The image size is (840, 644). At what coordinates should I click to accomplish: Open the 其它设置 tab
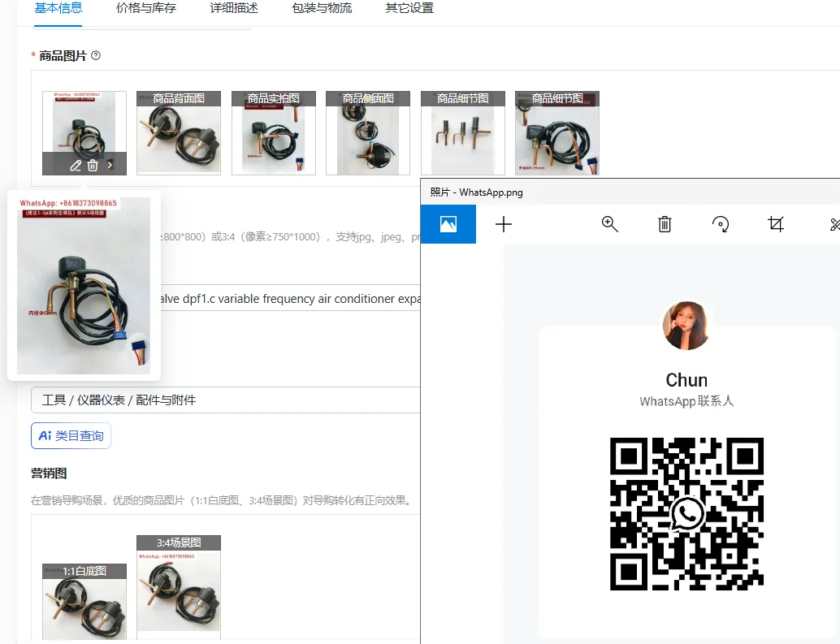pos(409,8)
